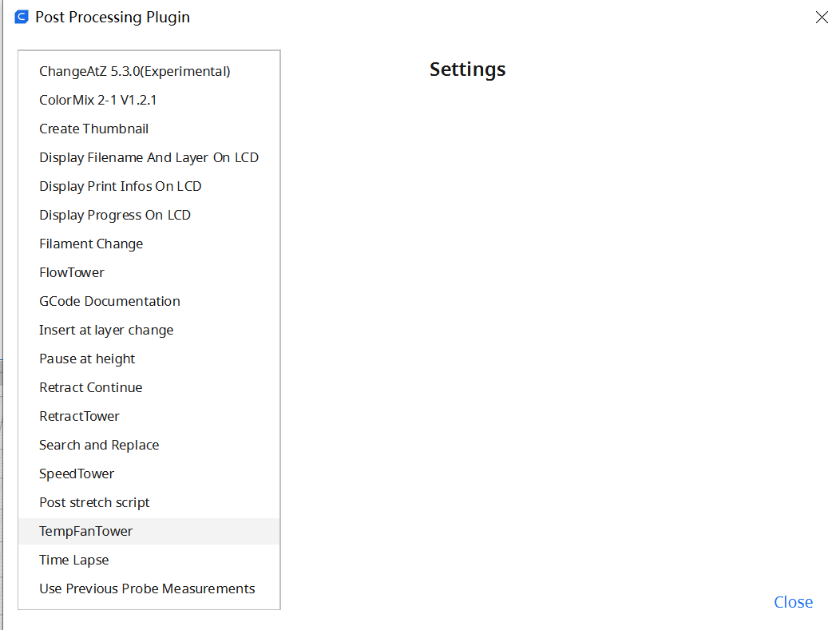The height and width of the screenshot is (630, 840).
Task: Select the SpeedTower script
Action: 149,474
